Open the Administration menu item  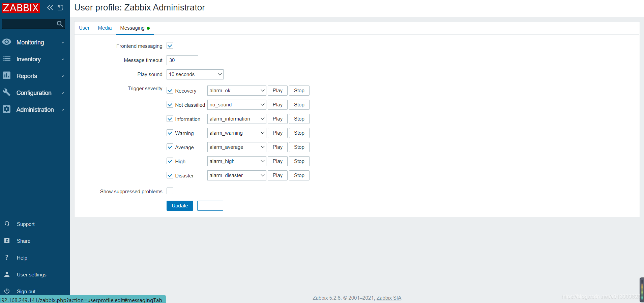click(x=35, y=109)
